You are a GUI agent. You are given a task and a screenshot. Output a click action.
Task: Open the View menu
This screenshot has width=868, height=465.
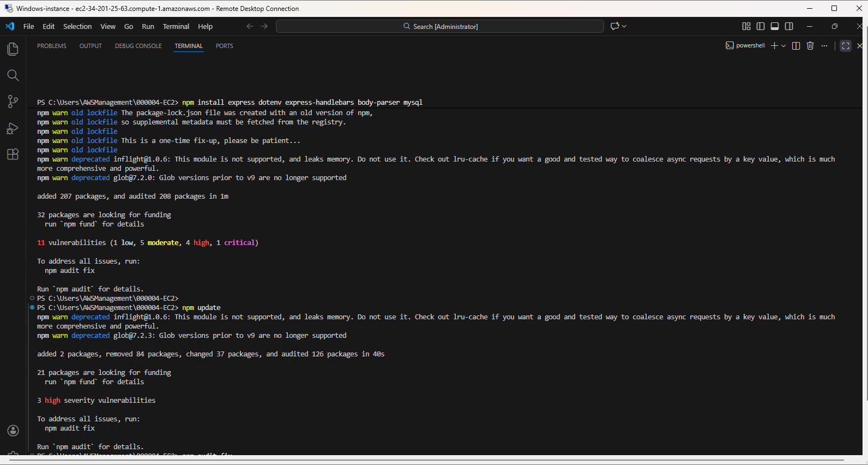click(108, 26)
